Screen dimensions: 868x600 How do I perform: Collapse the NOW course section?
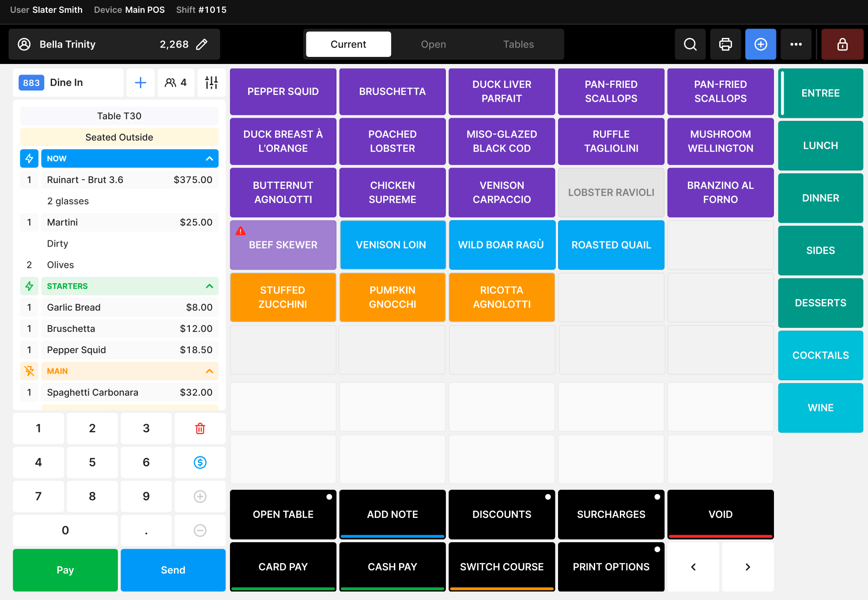coord(209,158)
